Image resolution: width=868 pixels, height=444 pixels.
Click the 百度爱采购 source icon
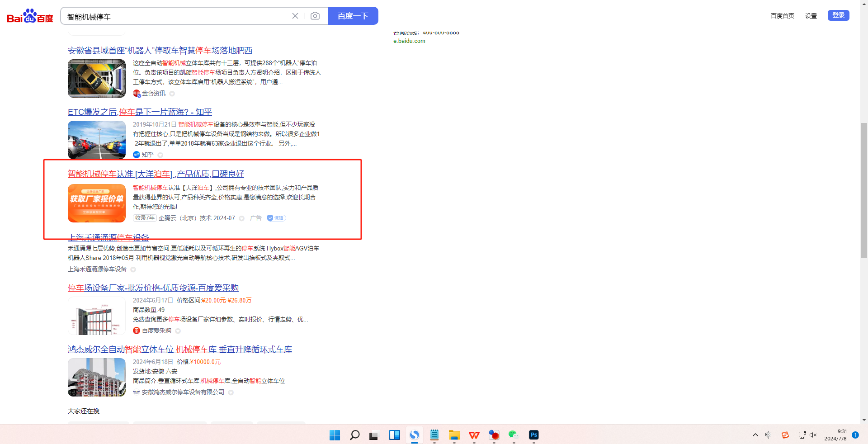tap(137, 331)
